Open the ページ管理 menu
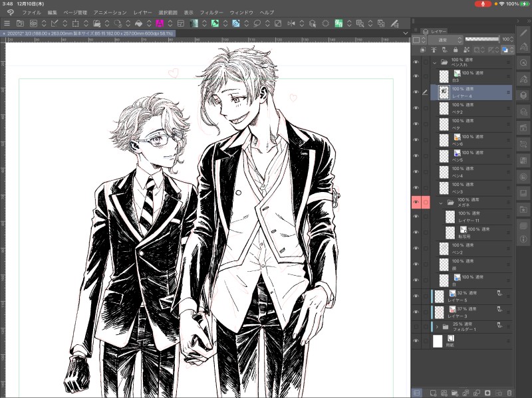Screen dimensions: 532x398 click(75, 13)
